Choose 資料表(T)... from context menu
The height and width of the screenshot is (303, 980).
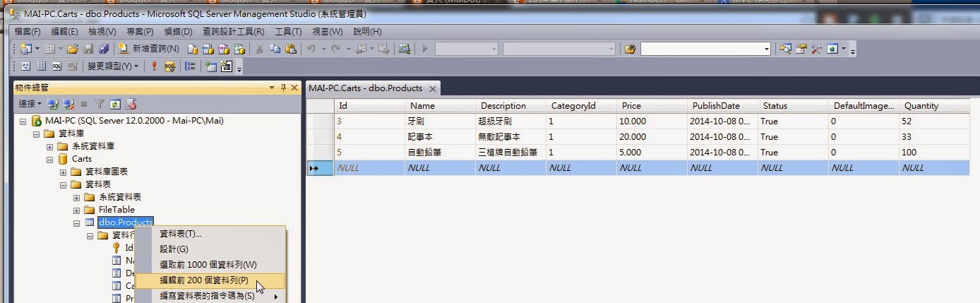(210, 234)
